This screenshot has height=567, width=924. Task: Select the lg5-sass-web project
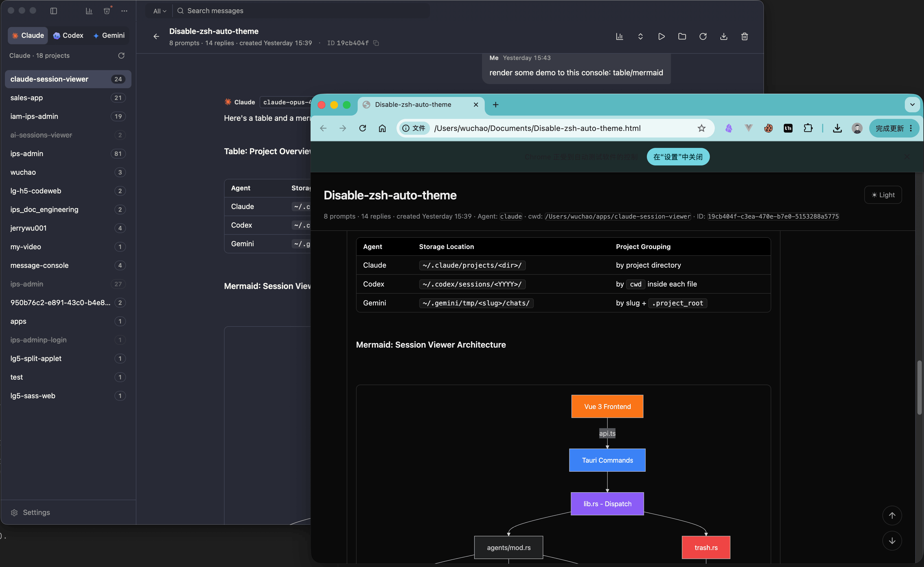[68, 396]
